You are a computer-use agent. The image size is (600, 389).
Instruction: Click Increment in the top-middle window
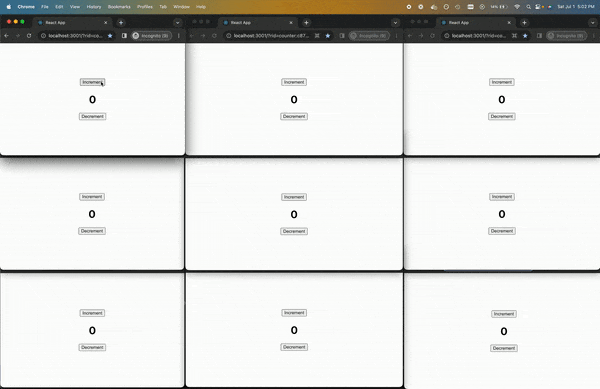point(294,82)
